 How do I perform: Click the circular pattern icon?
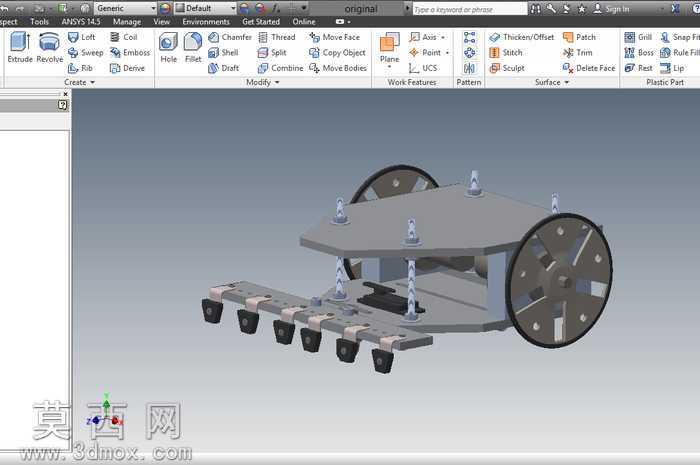point(469,53)
